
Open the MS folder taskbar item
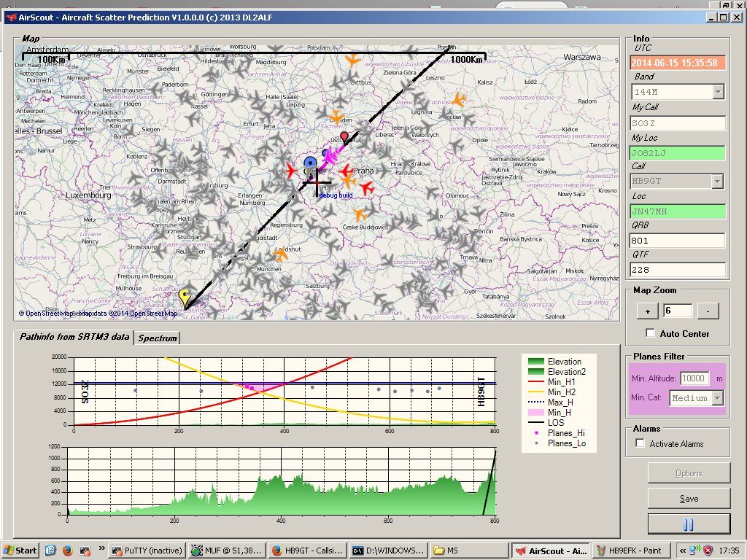pyautogui.click(x=468, y=551)
